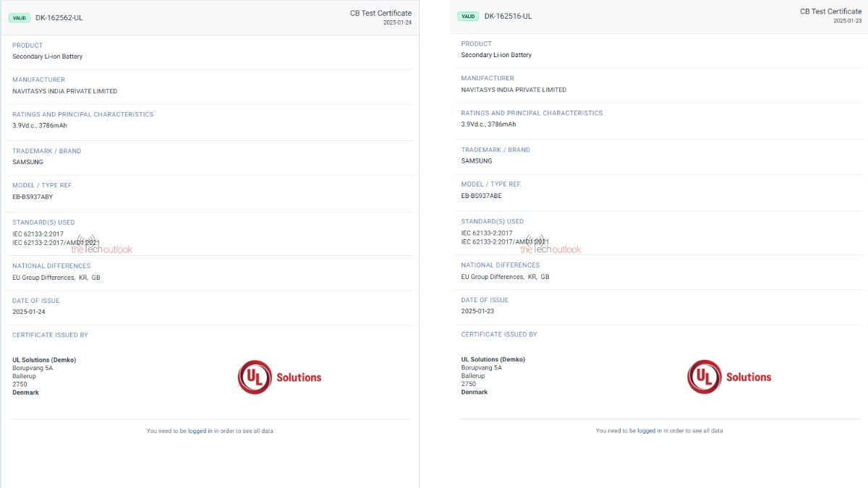Click 'UL Solutions (Demko)' issuer in DK-162516-UL certificate
This screenshot has width=868, height=488.
tap(493, 359)
